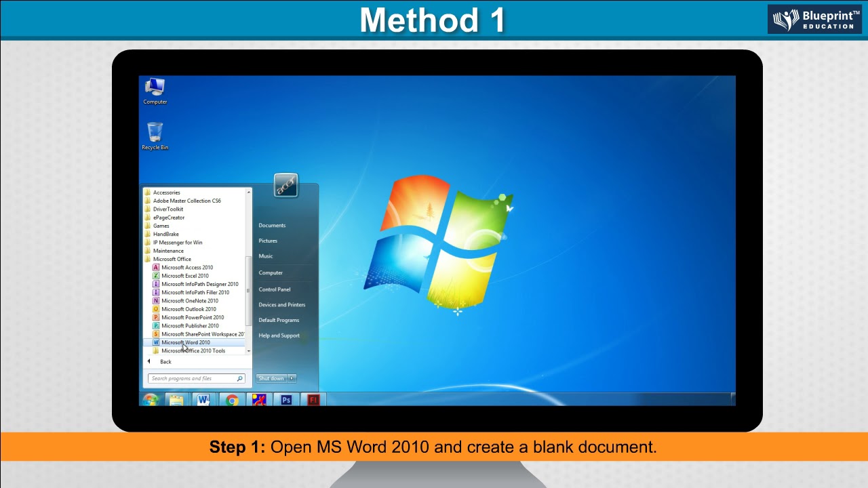
Task: Collapse the Microsoft Office folder
Action: tap(168, 259)
